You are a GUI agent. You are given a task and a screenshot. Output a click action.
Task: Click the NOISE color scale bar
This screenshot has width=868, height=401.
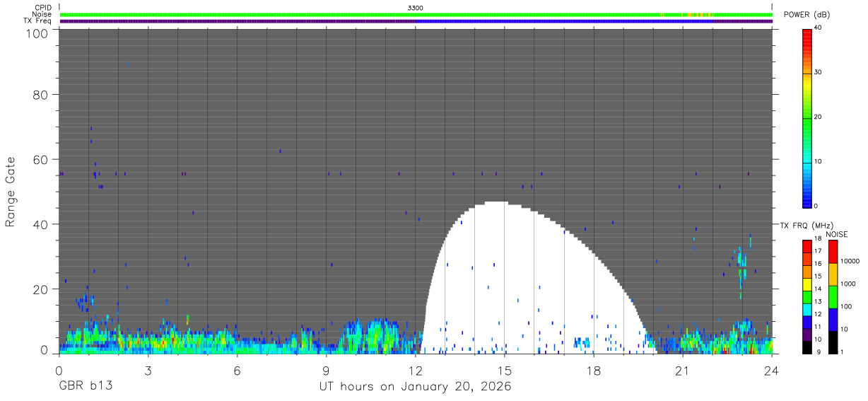click(x=833, y=296)
